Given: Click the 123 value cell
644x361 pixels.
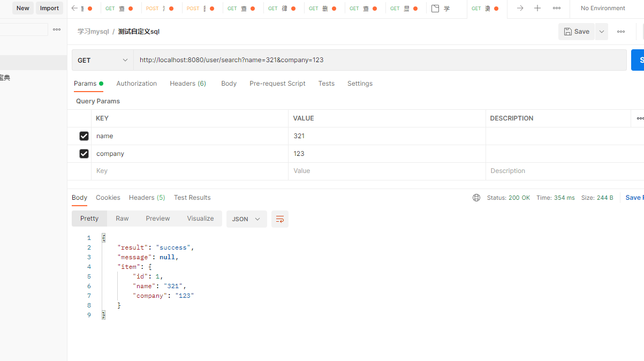Looking at the screenshot, I should [x=387, y=154].
